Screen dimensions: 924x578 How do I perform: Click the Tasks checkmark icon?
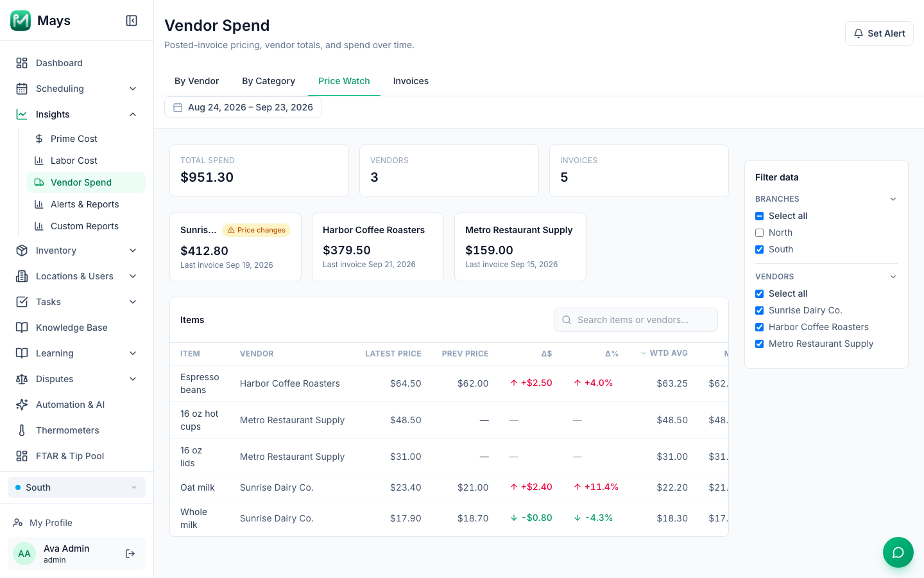(x=22, y=302)
